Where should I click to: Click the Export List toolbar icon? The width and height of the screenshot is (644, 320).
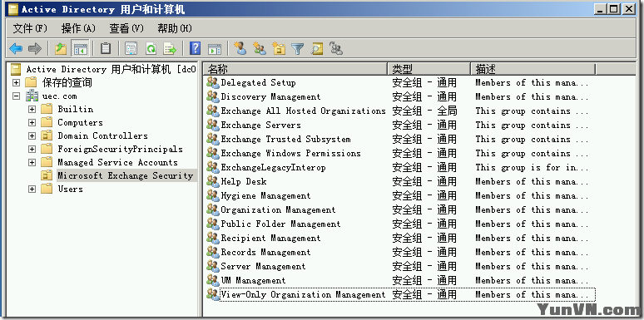coord(170,49)
